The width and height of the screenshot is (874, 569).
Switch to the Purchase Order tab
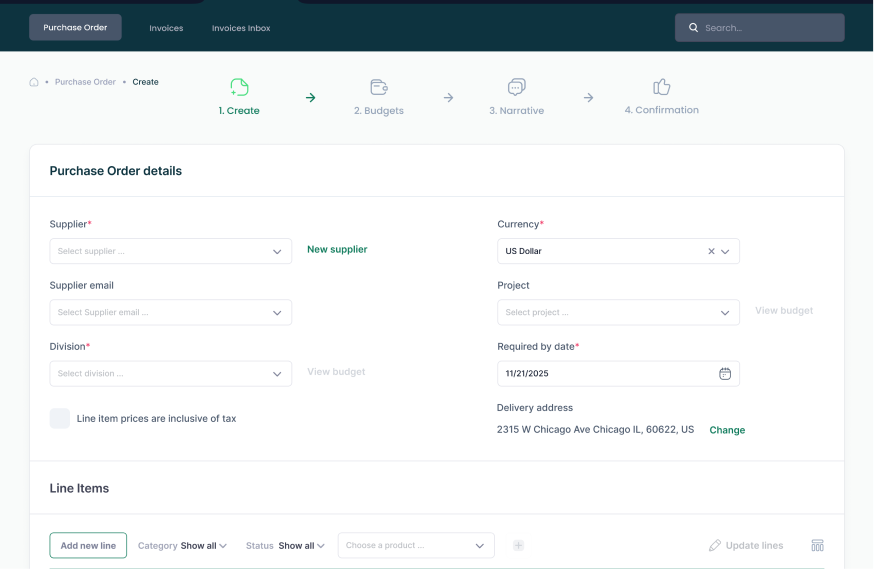pos(75,27)
